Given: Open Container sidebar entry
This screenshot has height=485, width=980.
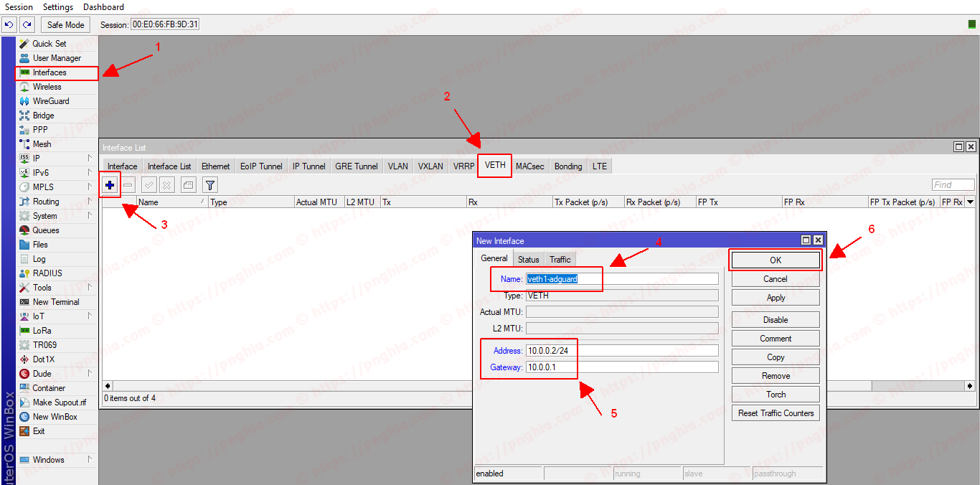Looking at the screenshot, I should pyautogui.click(x=49, y=388).
